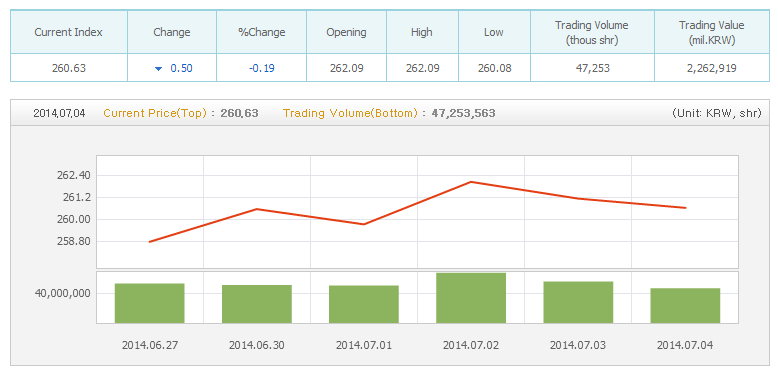Select the 'Trading Value (mil.KRW)' header
This screenshot has height=377, width=778.
712,32
